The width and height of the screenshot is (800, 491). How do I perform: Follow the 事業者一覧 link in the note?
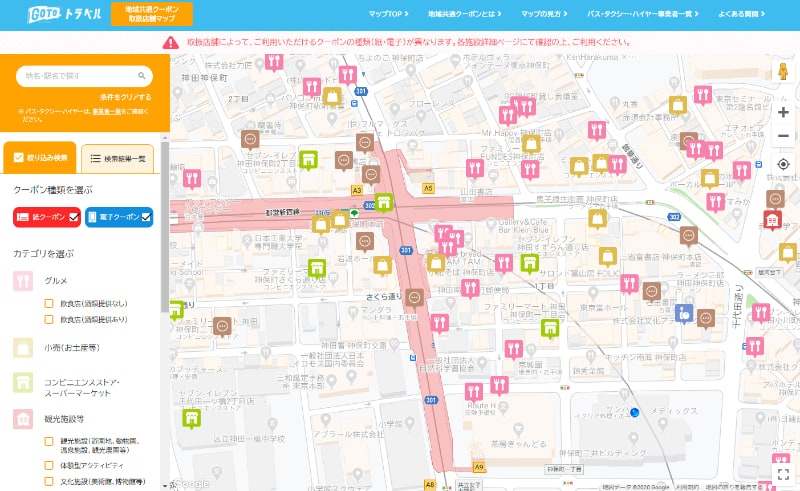[107, 111]
